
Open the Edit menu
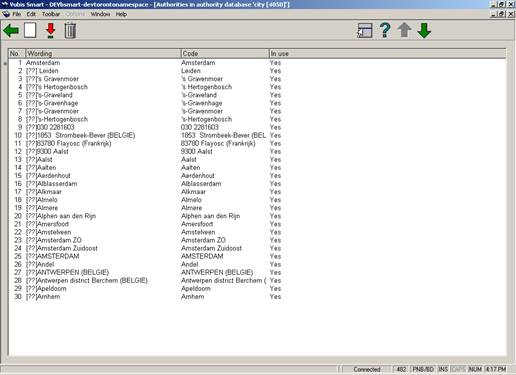pos(31,14)
